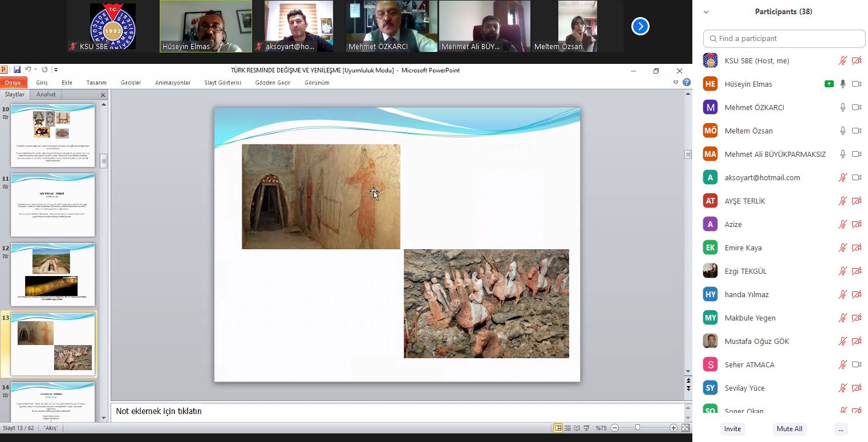Switch to the Anahat tab

(x=46, y=95)
